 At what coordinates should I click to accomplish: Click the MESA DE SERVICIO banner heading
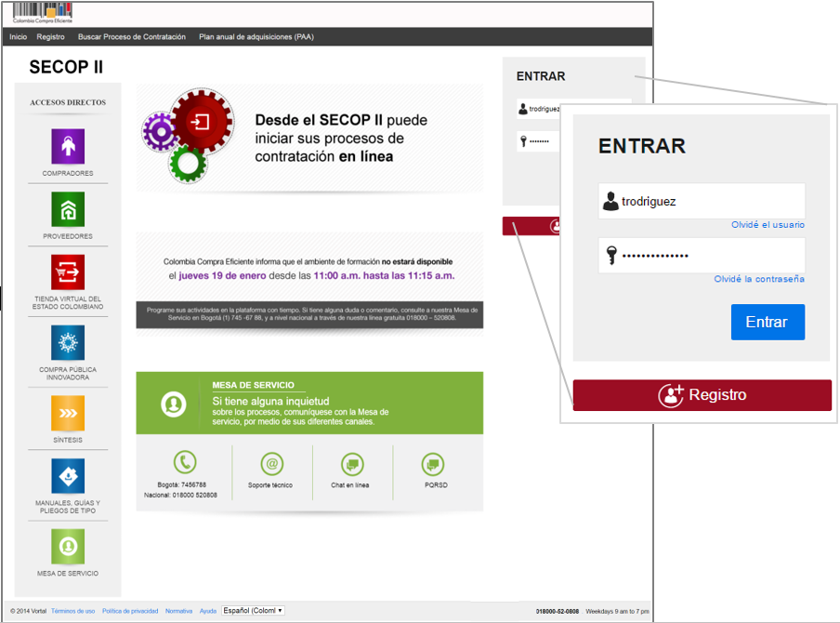coord(253,385)
